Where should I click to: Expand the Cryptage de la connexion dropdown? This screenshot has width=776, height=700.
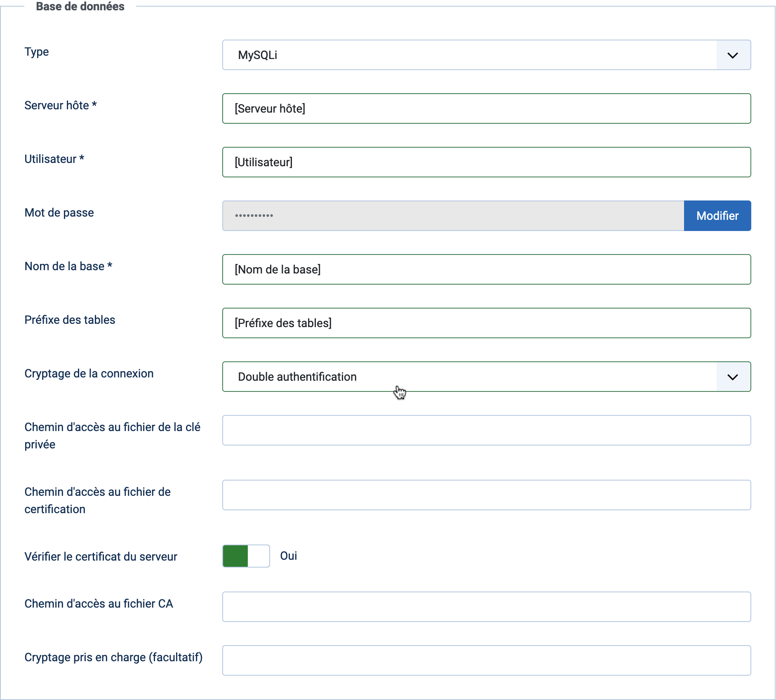487,377
